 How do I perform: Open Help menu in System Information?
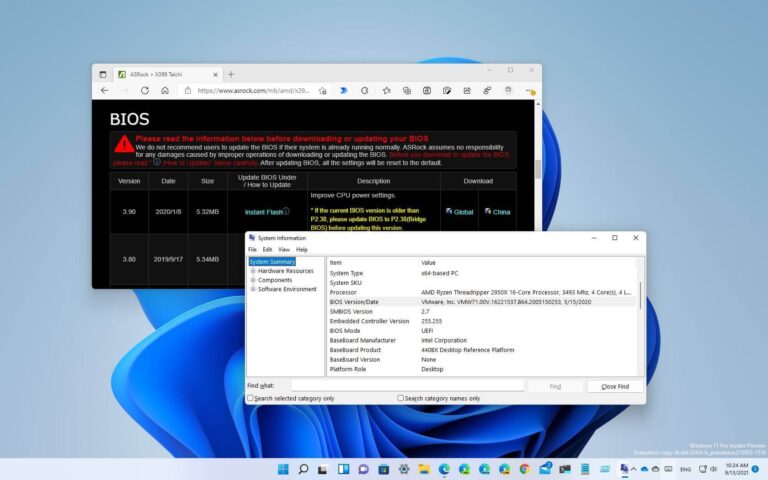point(302,249)
